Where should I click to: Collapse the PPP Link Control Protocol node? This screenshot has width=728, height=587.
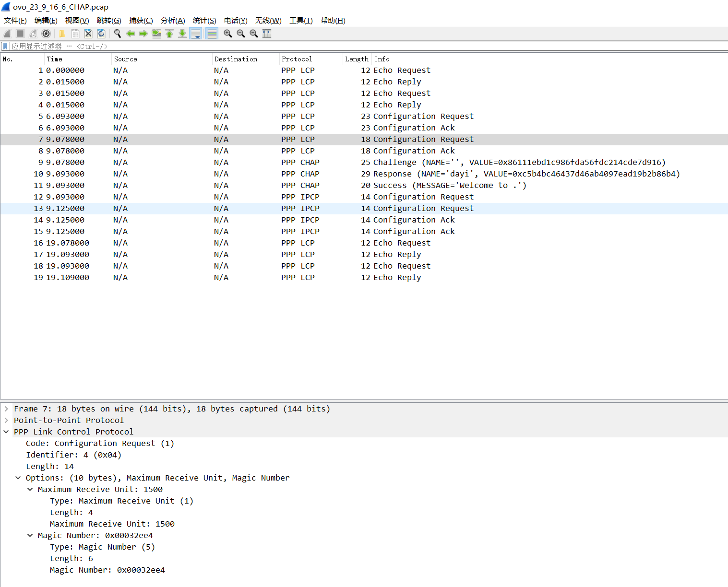(x=6, y=432)
